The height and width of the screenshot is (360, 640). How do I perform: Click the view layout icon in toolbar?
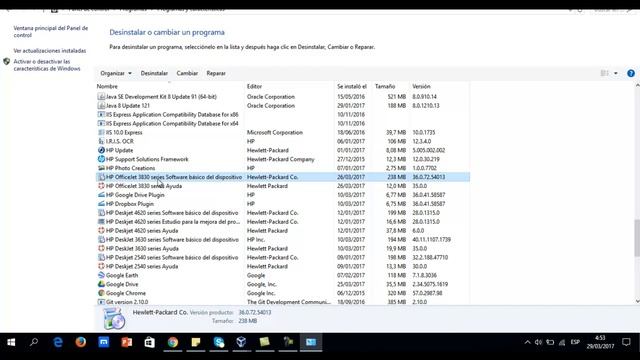click(604, 73)
